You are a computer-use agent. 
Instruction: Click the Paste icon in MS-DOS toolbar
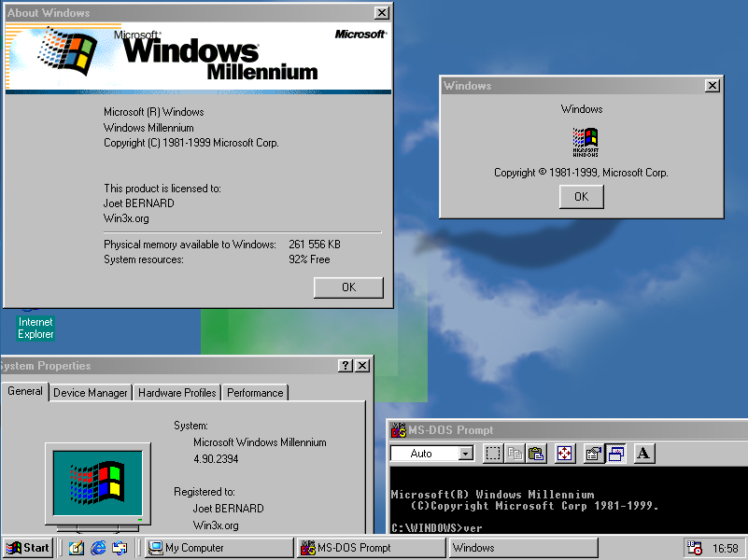pyautogui.click(x=536, y=454)
